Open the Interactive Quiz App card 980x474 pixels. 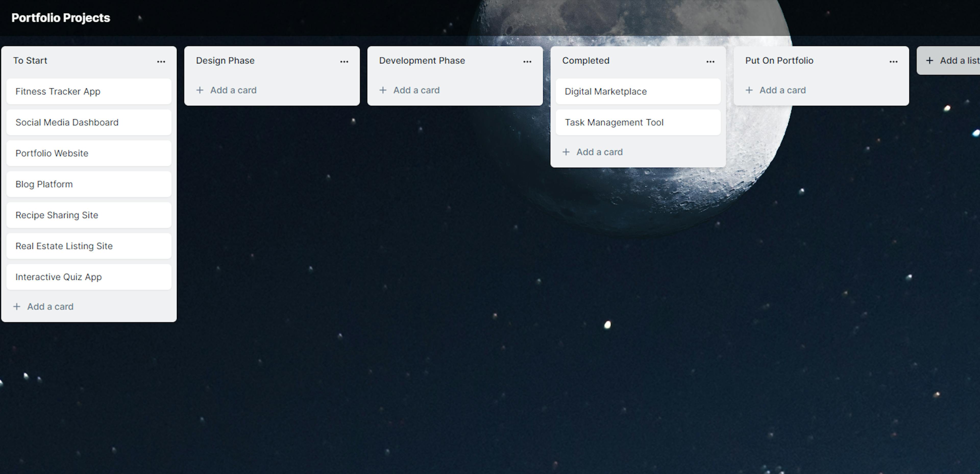pyautogui.click(x=89, y=277)
